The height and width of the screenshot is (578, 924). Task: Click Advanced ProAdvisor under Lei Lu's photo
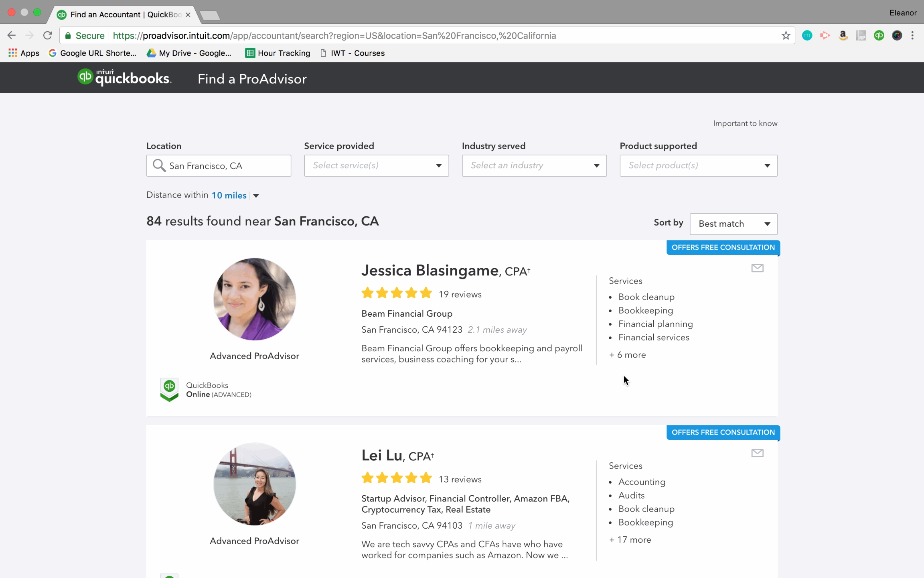coord(254,541)
